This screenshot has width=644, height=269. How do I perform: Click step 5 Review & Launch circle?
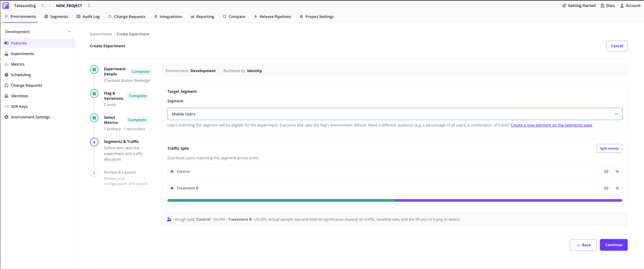[94, 173]
